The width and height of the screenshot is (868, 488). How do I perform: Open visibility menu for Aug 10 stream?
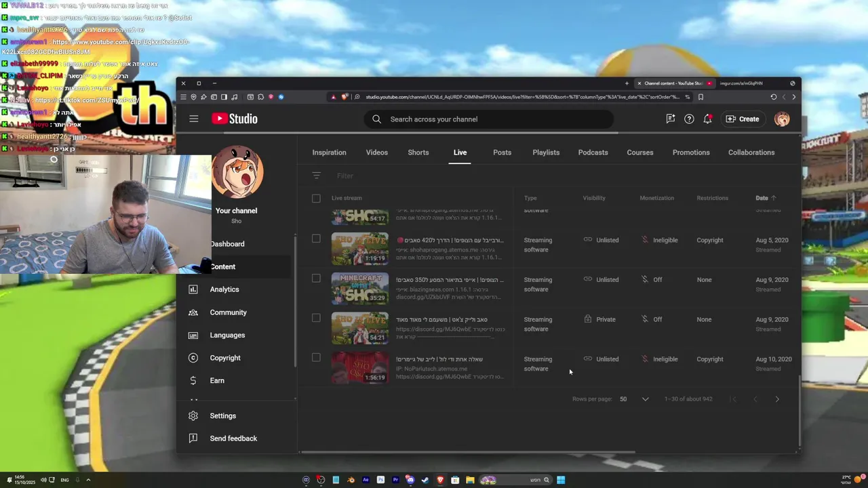click(601, 359)
